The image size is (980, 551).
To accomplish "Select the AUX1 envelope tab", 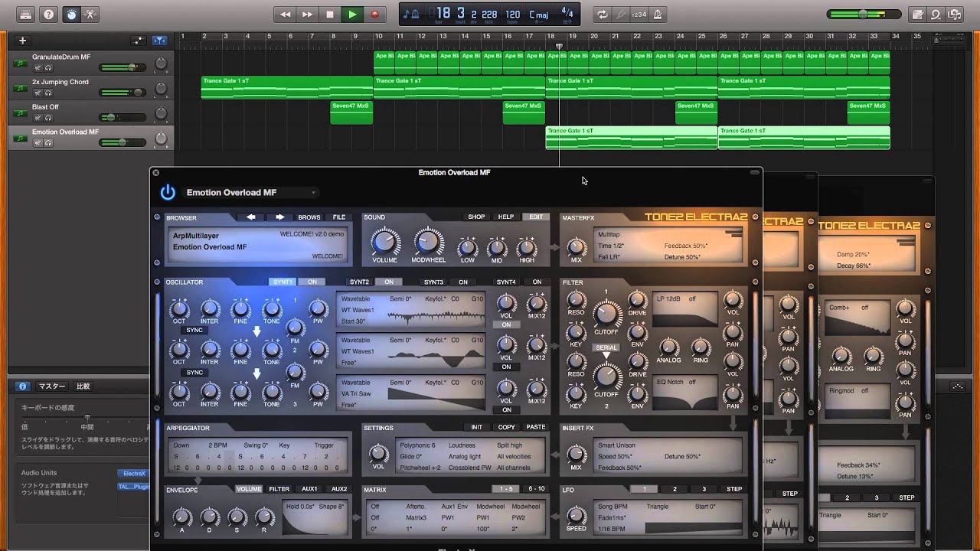I will pyautogui.click(x=309, y=489).
